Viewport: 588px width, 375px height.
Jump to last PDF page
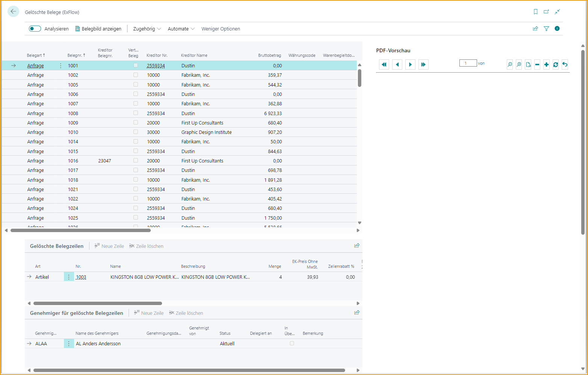pos(423,65)
